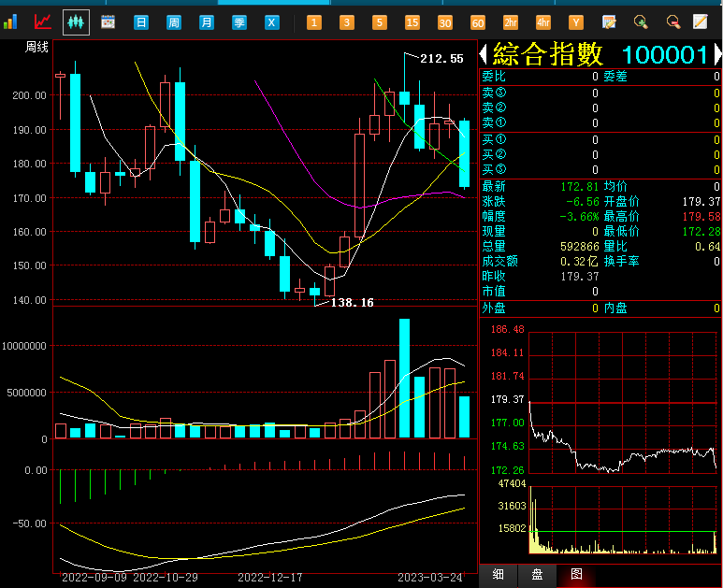Select the 2hr interval button
The width and height of the screenshot is (723, 588).
tap(511, 22)
